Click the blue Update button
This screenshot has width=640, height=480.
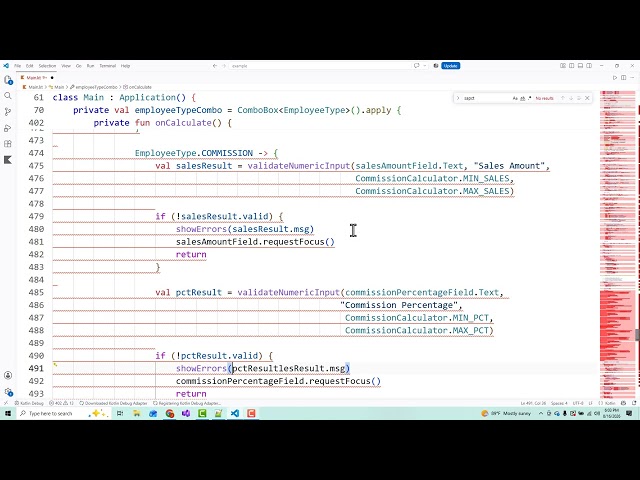pos(451,66)
